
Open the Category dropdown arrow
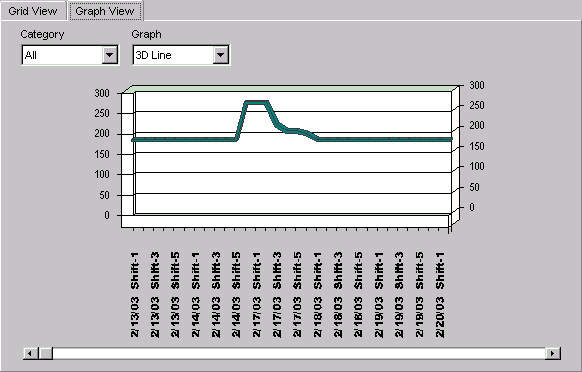[x=109, y=55]
